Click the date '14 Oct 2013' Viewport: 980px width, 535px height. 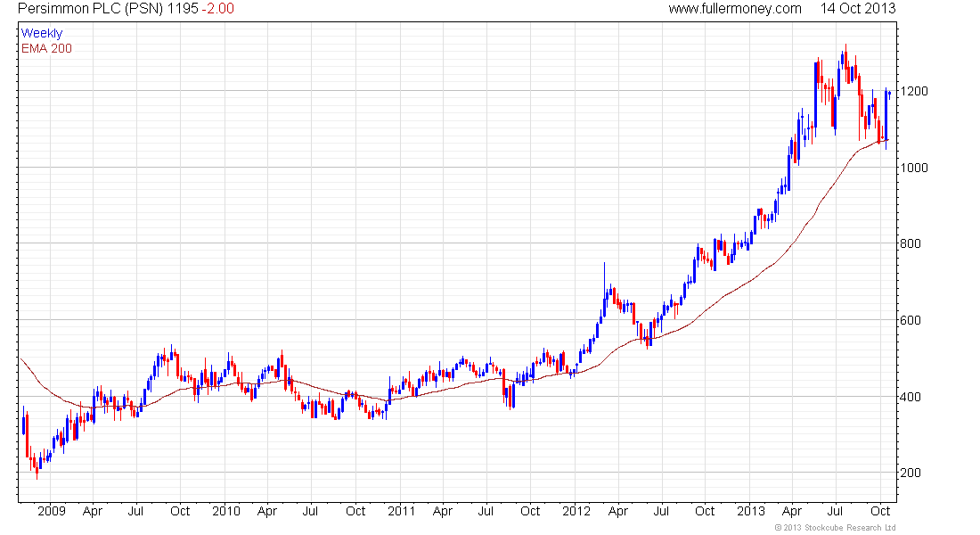coord(858,9)
